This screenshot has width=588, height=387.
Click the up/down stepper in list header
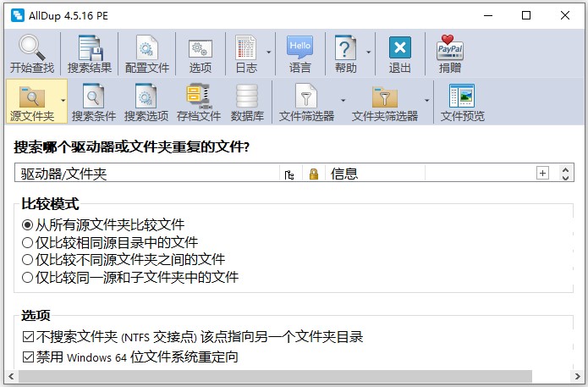(x=565, y=173)
